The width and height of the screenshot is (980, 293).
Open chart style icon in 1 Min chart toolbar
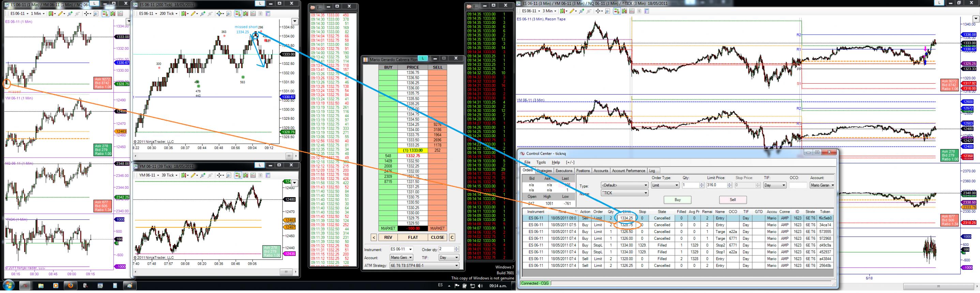51,13
